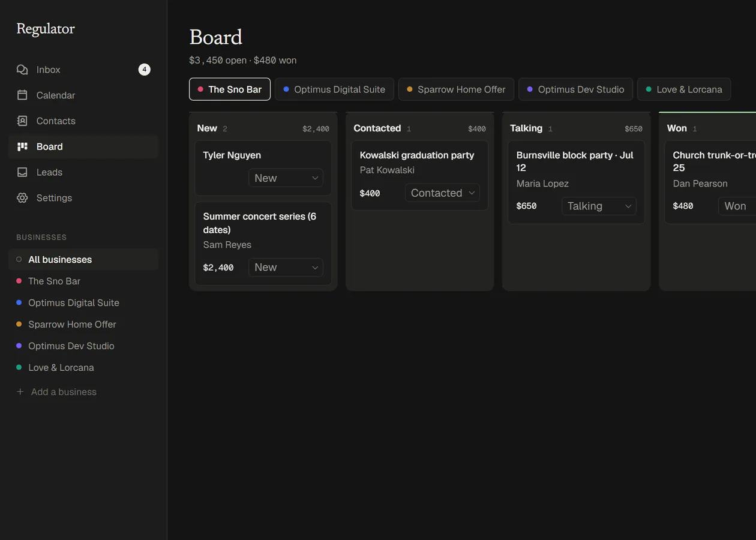Screen dimensions: 756x540
Task: Click the Board kanban icon
Action: (x=22, y=146)
